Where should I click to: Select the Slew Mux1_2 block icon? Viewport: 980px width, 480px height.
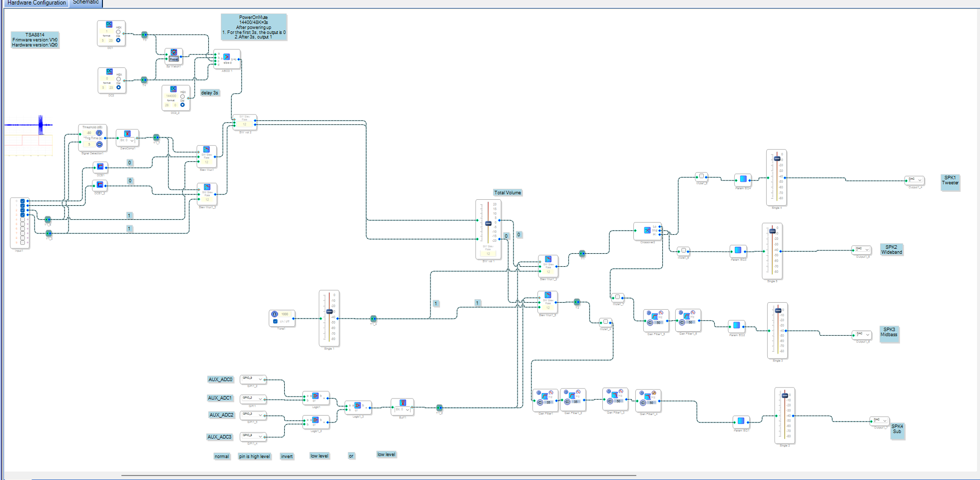[x=548, y=259]
